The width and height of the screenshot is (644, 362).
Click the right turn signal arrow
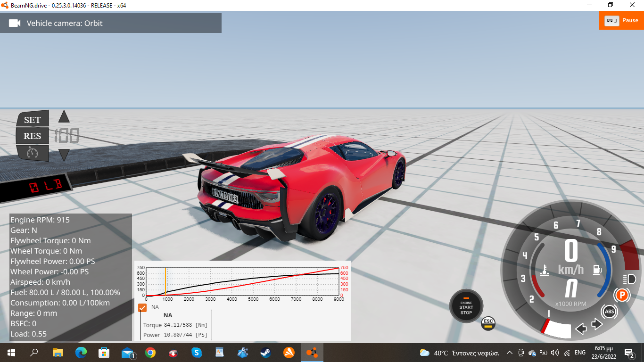point(597,324)
